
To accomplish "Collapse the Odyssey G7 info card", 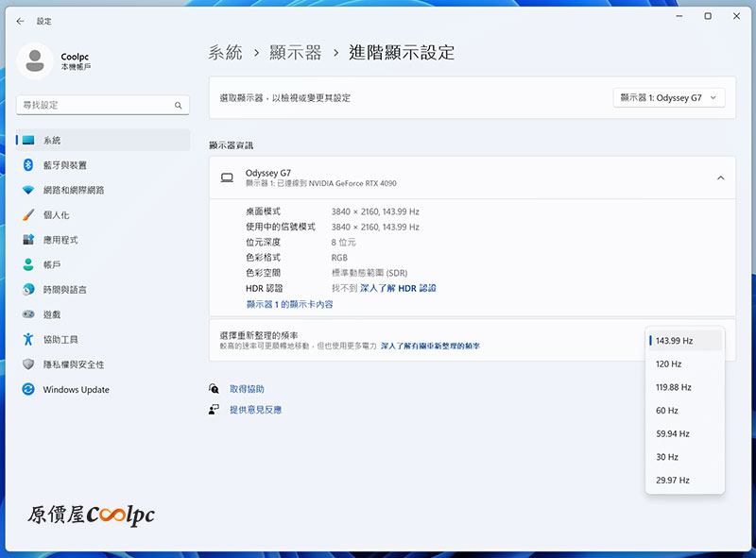I will (x=720, y=178).
